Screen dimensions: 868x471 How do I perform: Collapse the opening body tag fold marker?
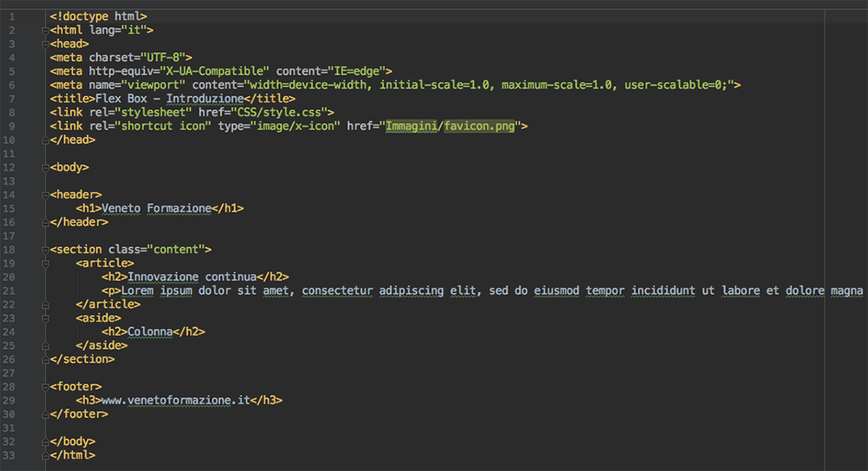pos(45,167)
